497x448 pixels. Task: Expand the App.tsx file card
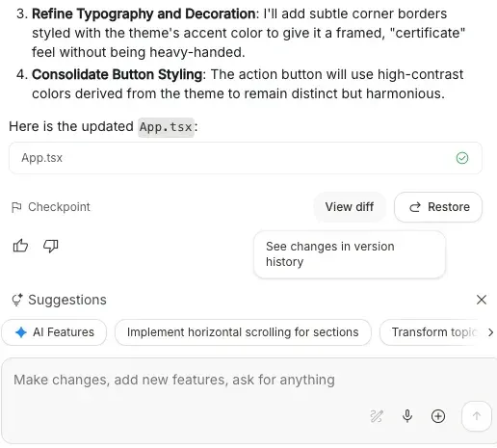[246, 158]
